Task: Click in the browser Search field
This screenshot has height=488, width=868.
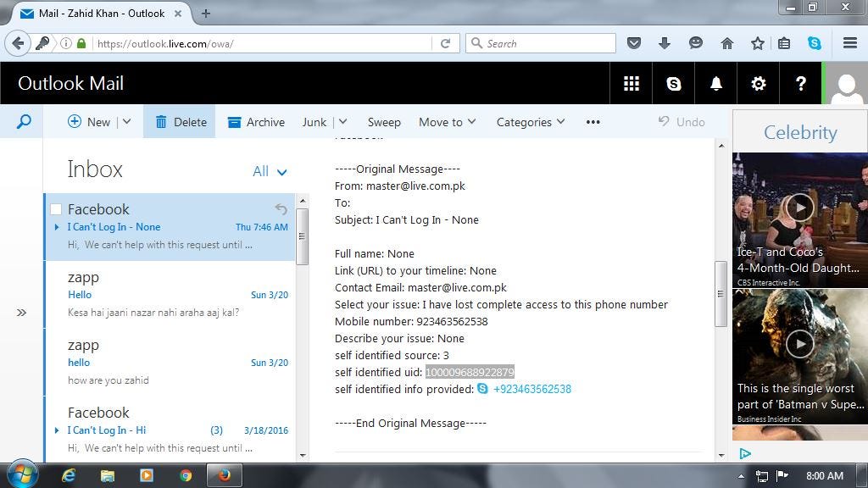Action: tap(540, 43)
